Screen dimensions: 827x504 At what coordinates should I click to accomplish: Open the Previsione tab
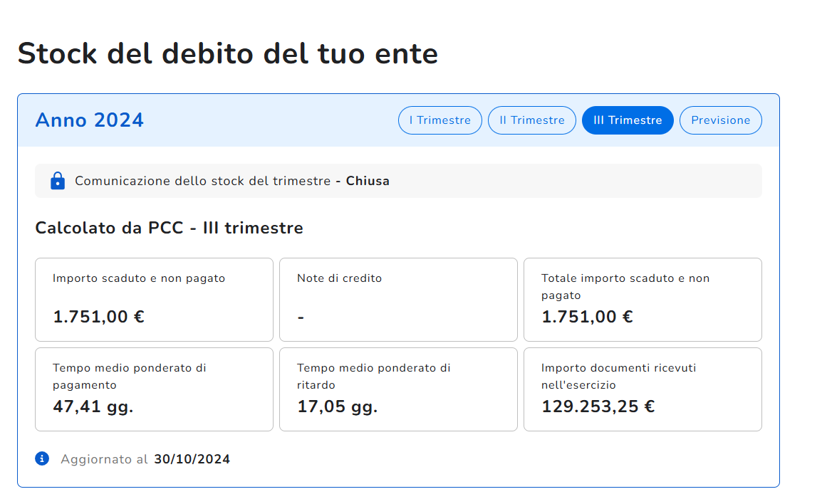(720, 120)
